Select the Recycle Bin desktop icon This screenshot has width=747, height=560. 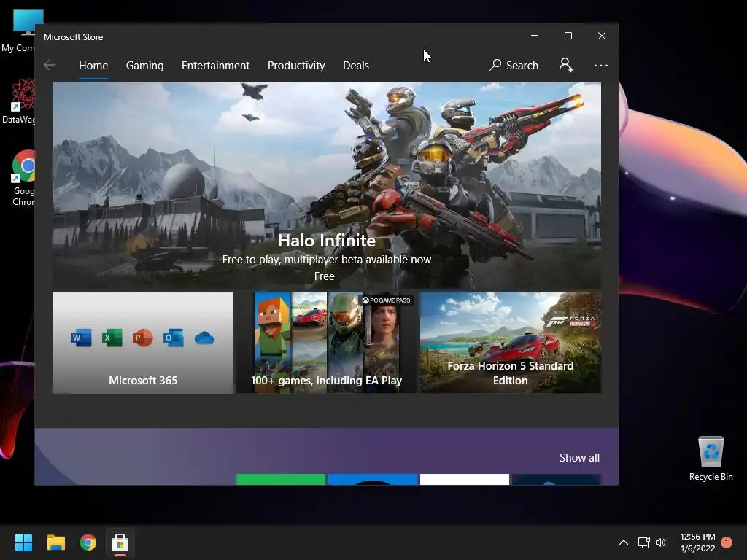(711, 459)
